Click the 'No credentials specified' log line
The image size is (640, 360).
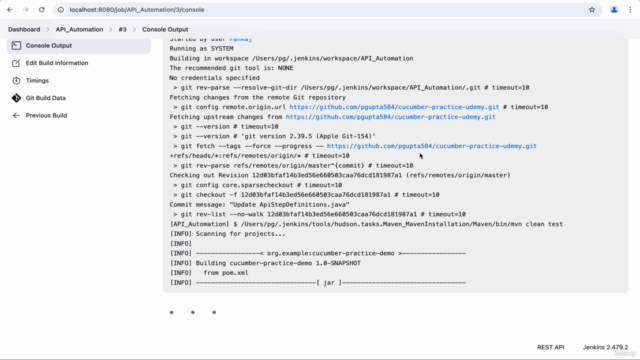[x=215, y=78]
